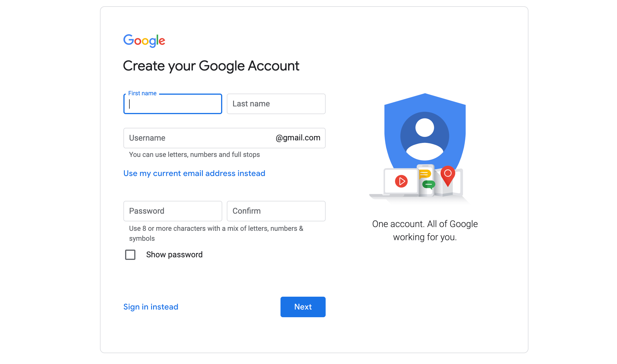Enable the Show password checkbox

(x=130, y=254)
